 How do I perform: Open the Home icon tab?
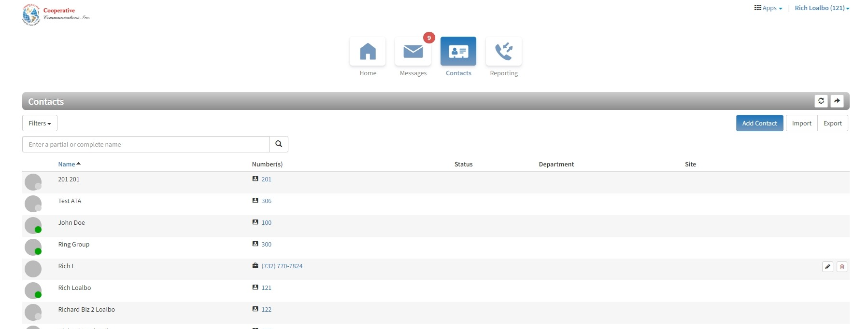(368, 51)
